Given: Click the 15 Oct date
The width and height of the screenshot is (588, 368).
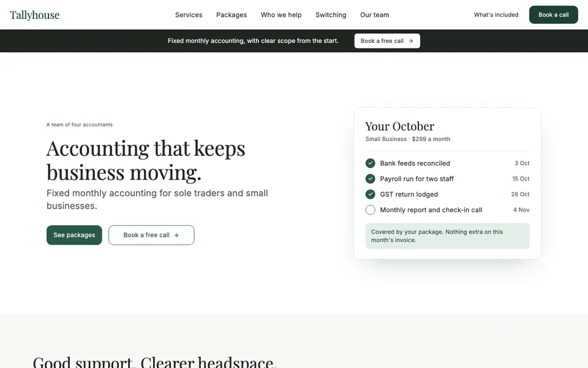Looking at the screenshot, I should 521,178.
